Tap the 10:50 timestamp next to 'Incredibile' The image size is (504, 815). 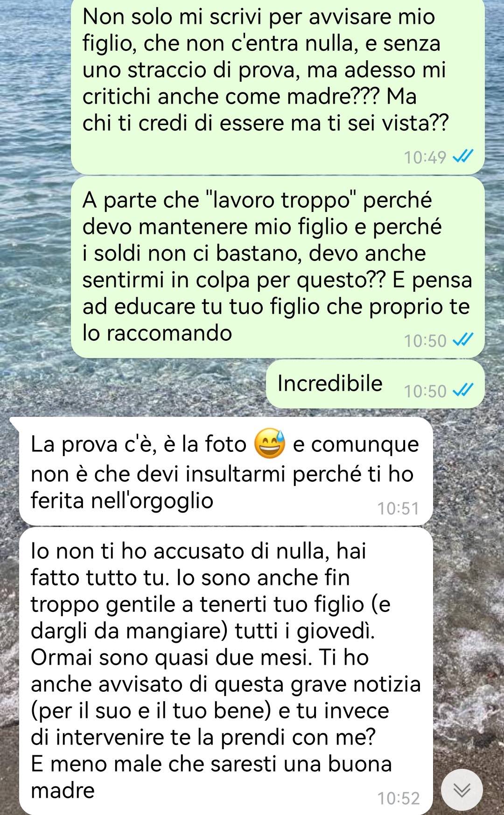click(x=425, y=391)
